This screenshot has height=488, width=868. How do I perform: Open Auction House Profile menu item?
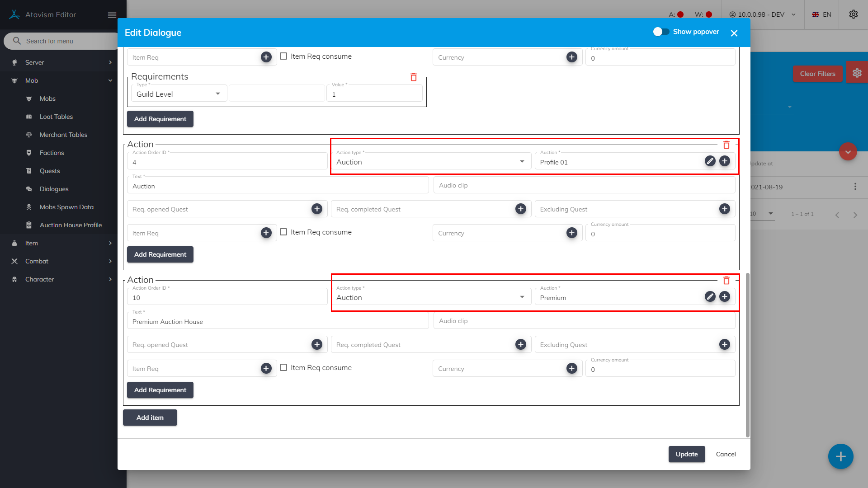71,225
